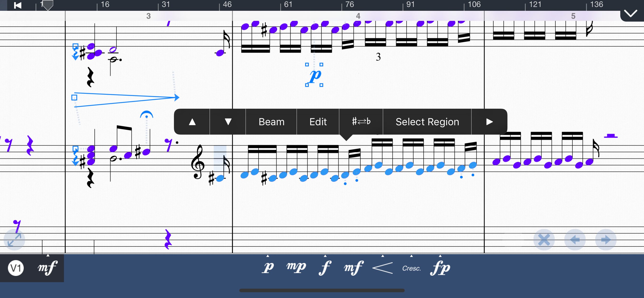Screen dimensions: 644x298
Task: Choose the mezzo-piano dynamic marking
Action: (296, 268)
